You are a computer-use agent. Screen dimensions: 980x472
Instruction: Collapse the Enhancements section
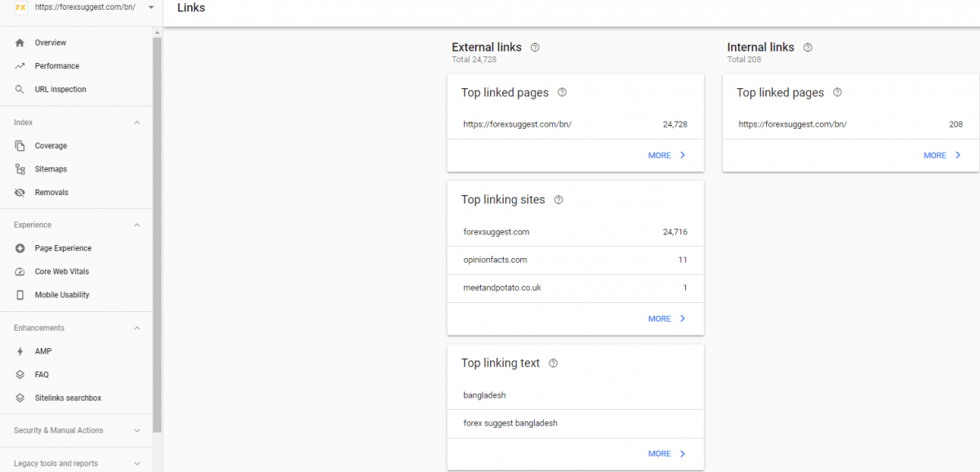pos(136,327)
